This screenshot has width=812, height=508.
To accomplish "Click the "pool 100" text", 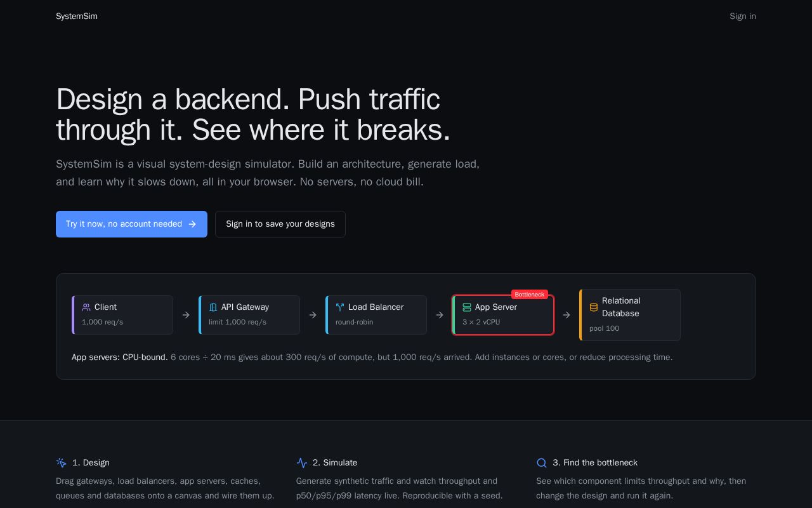I will tap(605, 328).
